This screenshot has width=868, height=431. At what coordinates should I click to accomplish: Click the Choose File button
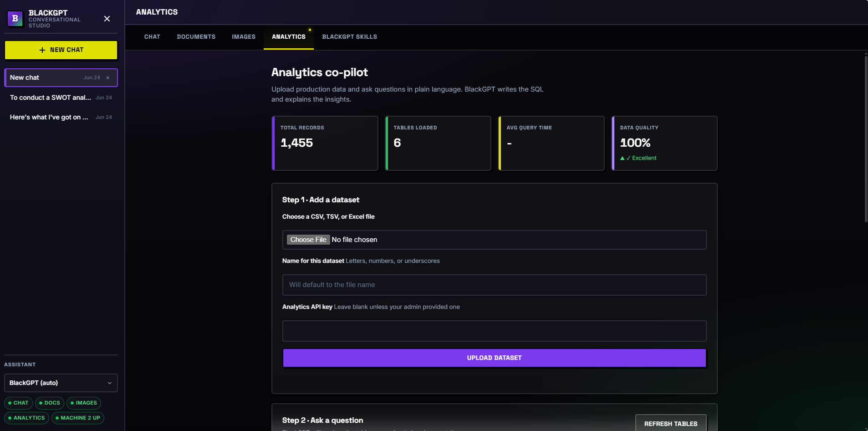tap(308, 240)
